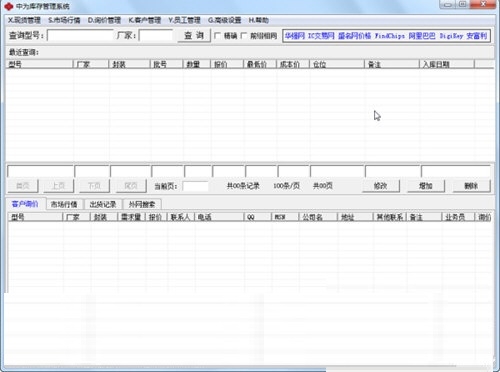500x372 pixels.
Task: Switch to the 外网搜索 tab
Action: click(142, 204)
